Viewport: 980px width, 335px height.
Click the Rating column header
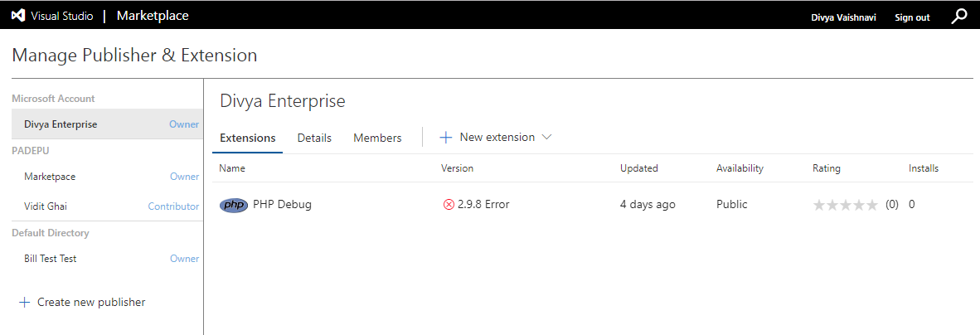click(827, 168)
